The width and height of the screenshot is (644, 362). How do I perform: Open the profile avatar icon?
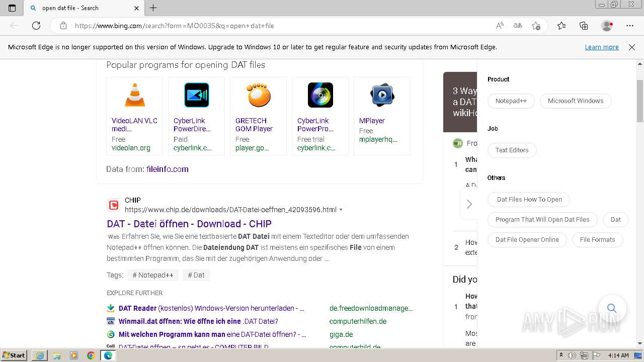(x=607, y=26)
